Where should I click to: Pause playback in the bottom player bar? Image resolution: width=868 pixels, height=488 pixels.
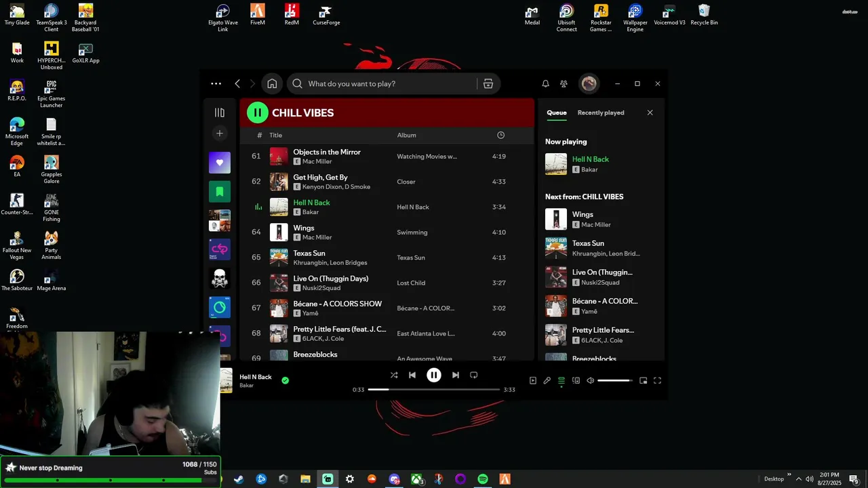coord(434,375)
